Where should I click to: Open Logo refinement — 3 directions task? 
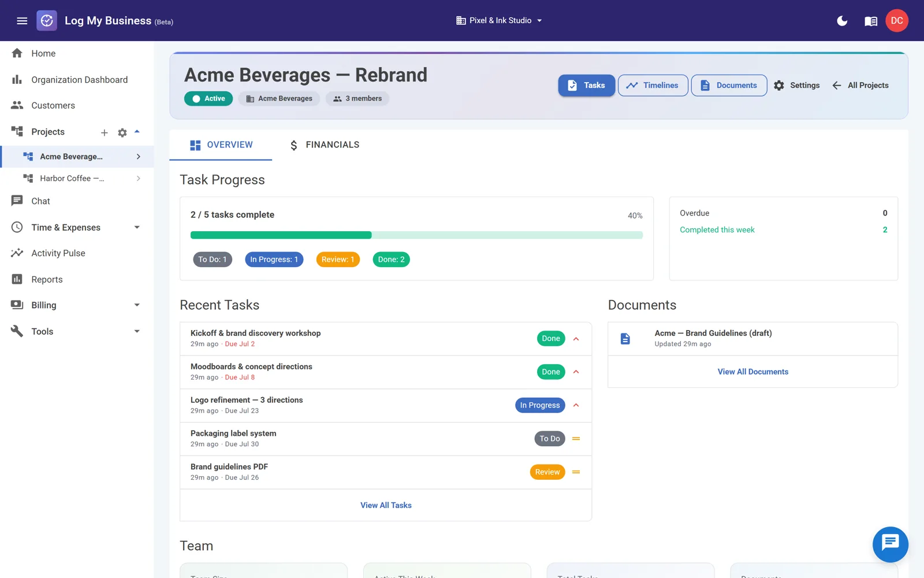coord(386,406)
